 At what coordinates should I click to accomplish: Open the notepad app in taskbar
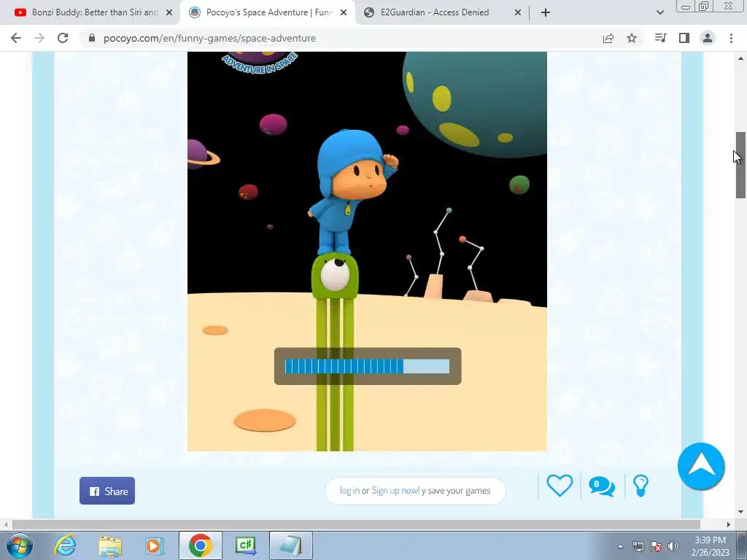pos(291,545)
